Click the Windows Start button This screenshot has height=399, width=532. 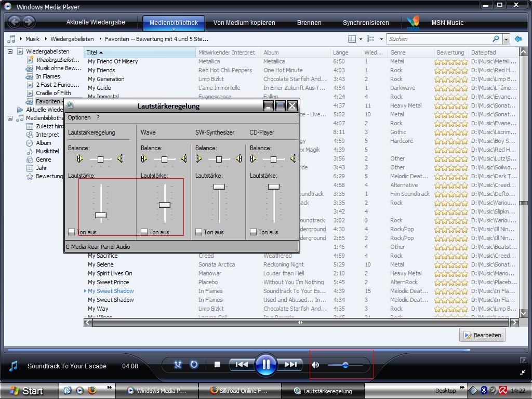click(26, 391)
